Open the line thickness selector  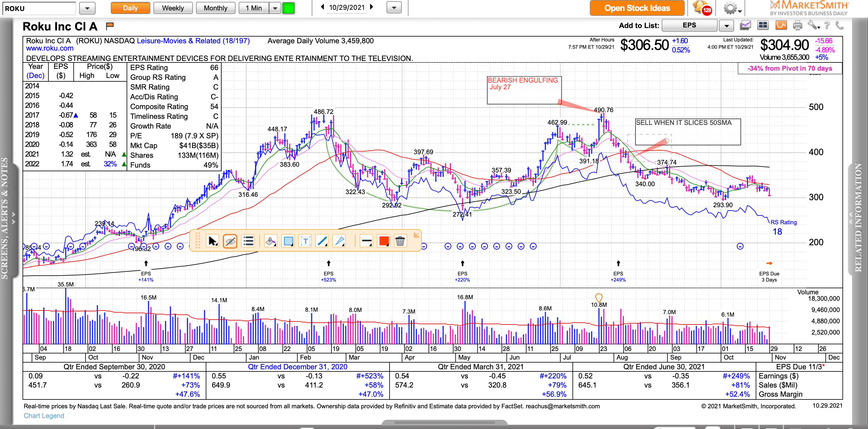[x=366, y=241]
